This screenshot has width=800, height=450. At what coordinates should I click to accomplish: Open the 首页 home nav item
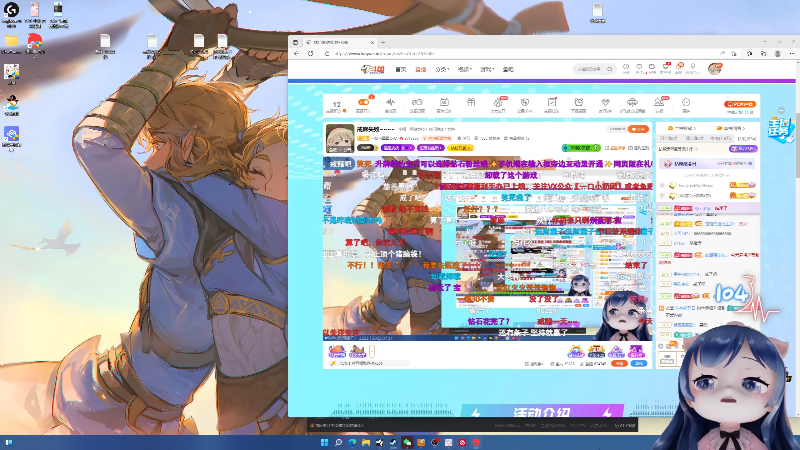(401, 69)
